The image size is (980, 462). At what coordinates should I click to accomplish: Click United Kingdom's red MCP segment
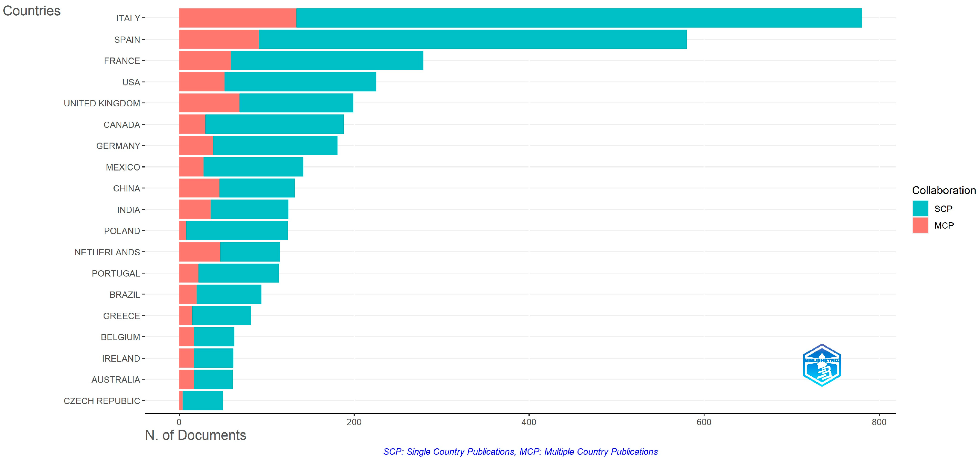[x=209, y=103]
